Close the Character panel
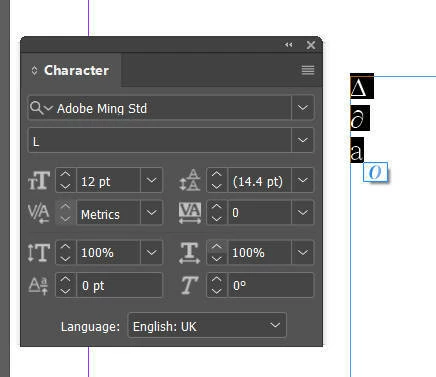 coord(311,45)
